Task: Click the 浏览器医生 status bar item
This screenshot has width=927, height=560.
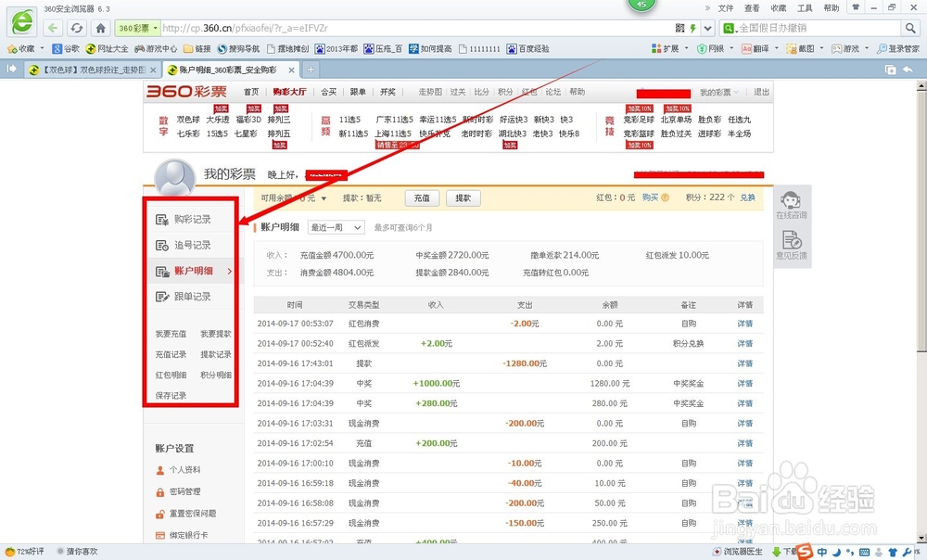Action: [x=738, y=551]
